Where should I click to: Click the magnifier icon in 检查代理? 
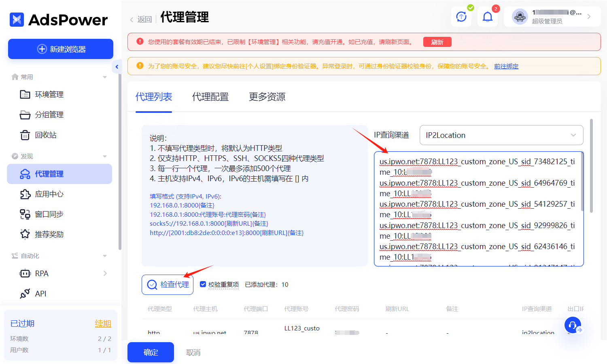click(152, 285)
